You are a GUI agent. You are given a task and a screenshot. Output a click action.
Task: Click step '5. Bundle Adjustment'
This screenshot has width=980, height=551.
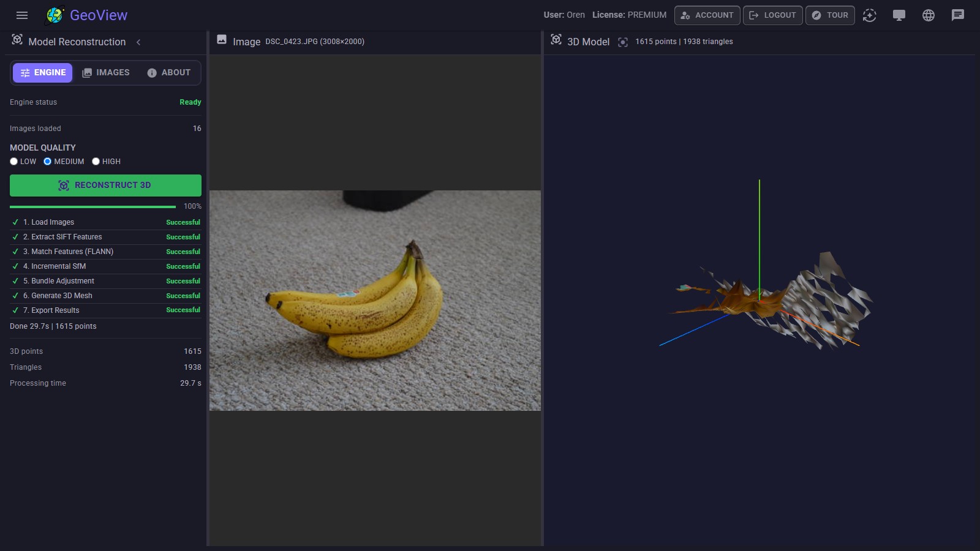105,281
